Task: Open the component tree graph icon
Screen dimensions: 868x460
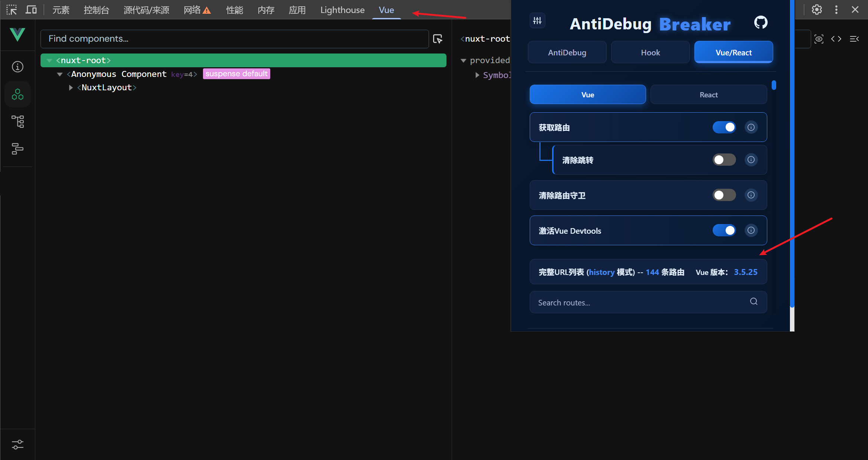Action: point(17,122)
